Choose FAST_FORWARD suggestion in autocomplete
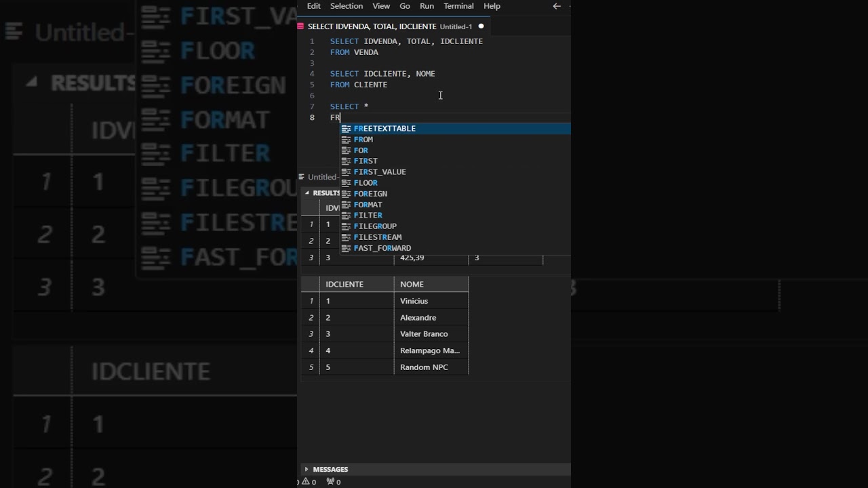The width and height of the screenshot is (868, 488). point(455,248)
